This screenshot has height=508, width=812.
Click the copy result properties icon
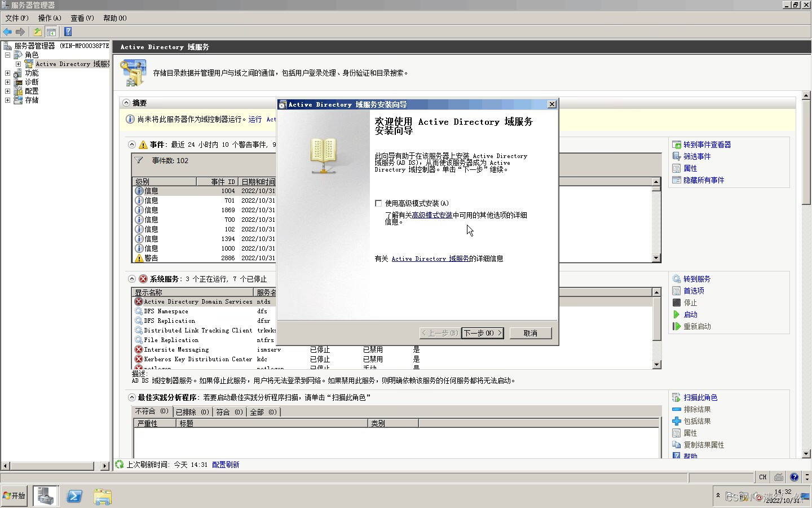click(x=677, y=445)
